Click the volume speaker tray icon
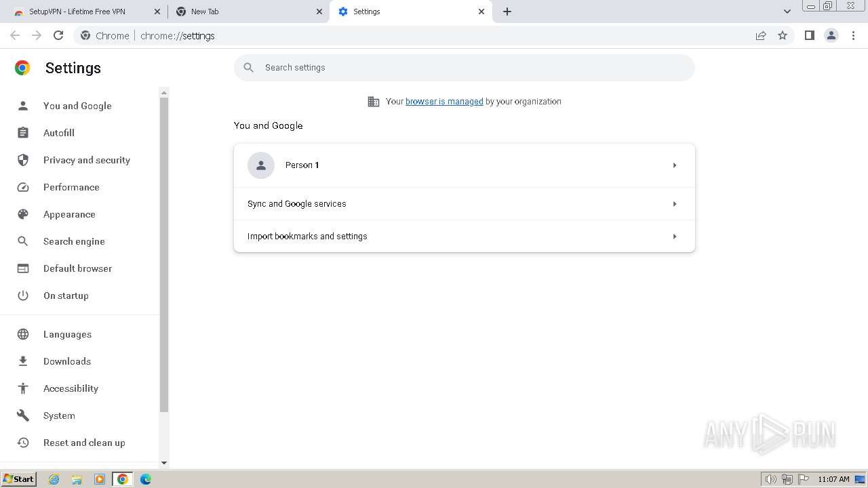The image size is (868, 488). click(x=770, y=479)
